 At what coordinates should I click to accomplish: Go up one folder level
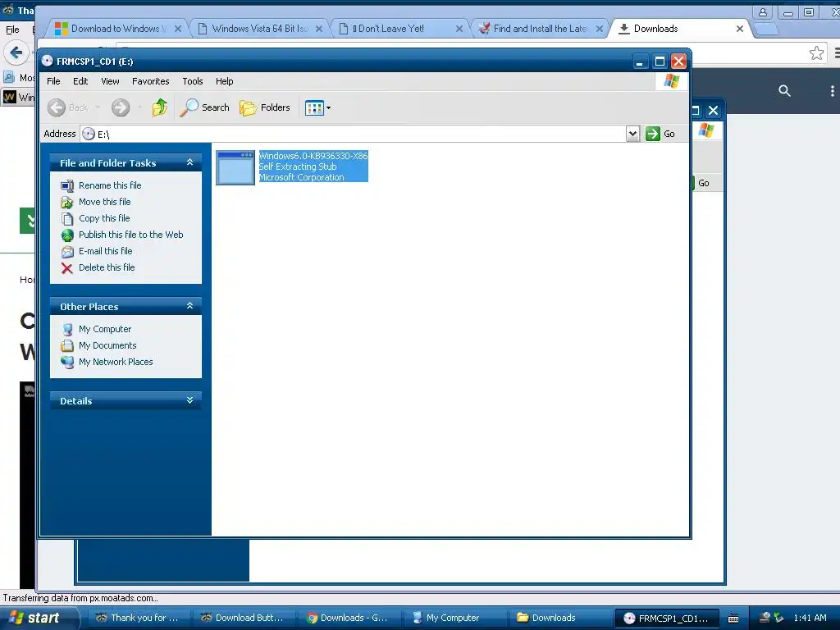[x=160, y=107]
